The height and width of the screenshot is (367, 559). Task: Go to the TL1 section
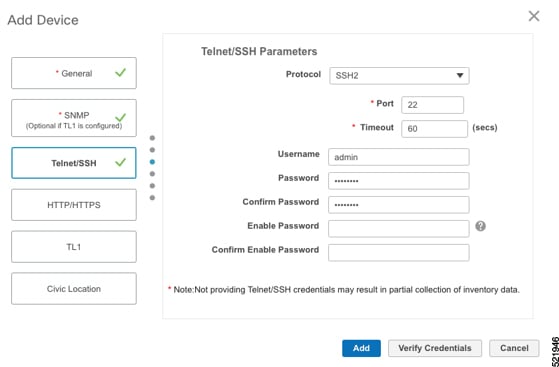coord(74,247)
